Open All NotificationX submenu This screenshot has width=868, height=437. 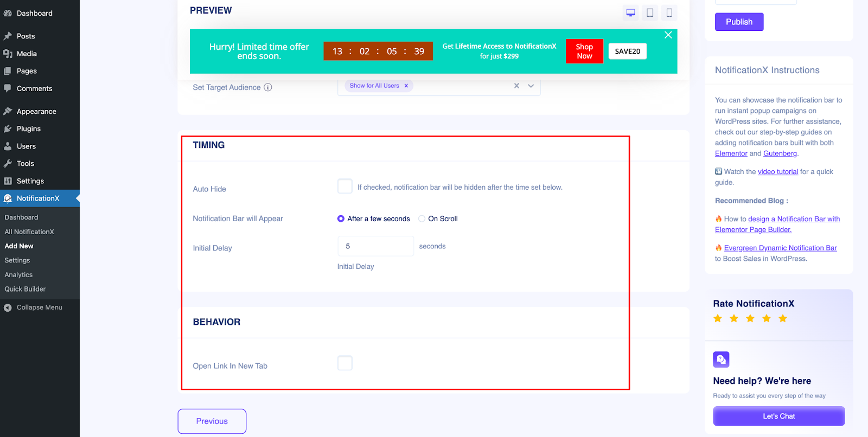point(29,232)
